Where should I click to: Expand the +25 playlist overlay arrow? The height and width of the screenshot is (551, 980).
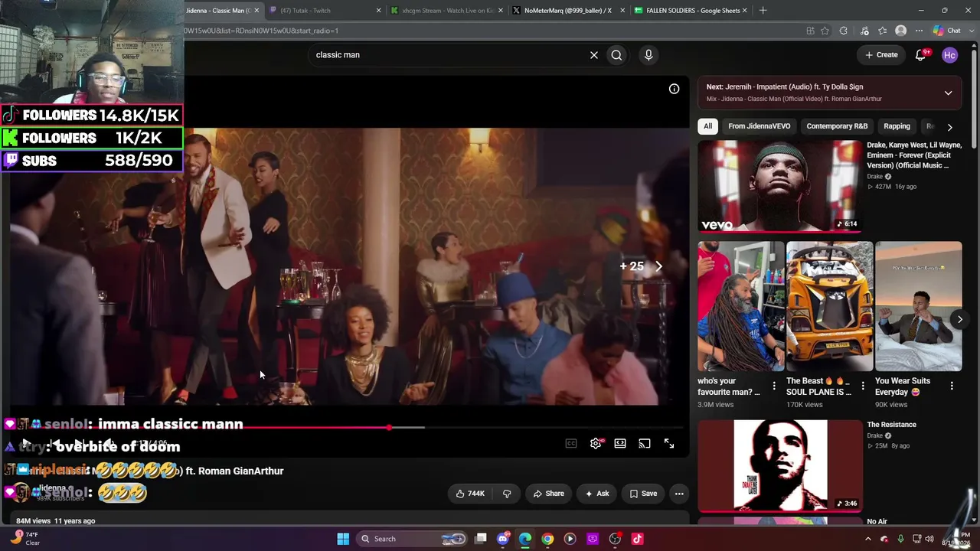click(x=658, y=266)
